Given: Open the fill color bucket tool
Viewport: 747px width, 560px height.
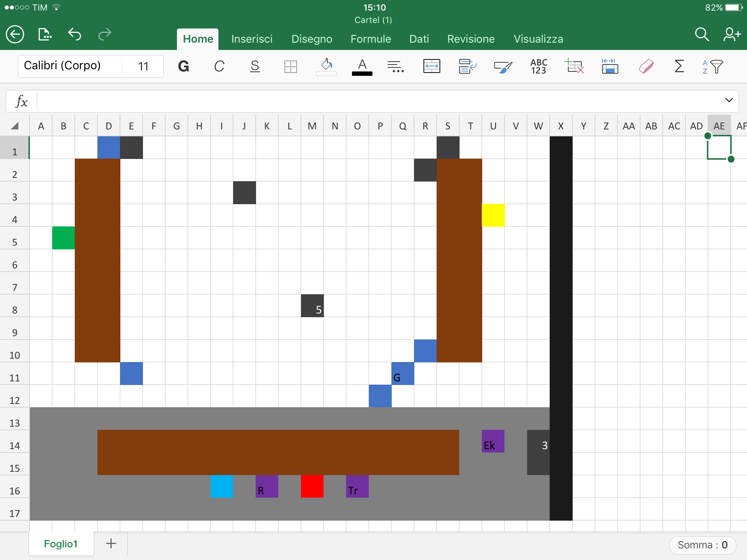Looking at the screenshot, I should [326, 66].
